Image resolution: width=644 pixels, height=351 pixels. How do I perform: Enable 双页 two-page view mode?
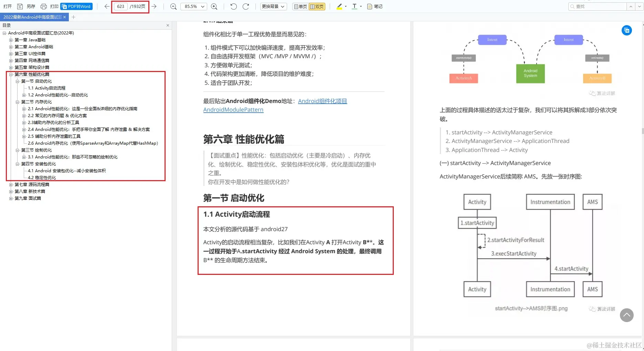(317, 6)
